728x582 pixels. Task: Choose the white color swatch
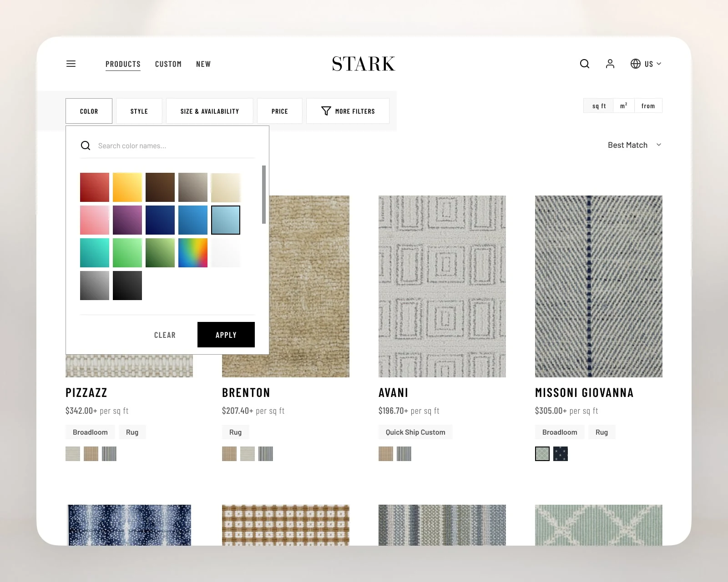pos(226,253)
